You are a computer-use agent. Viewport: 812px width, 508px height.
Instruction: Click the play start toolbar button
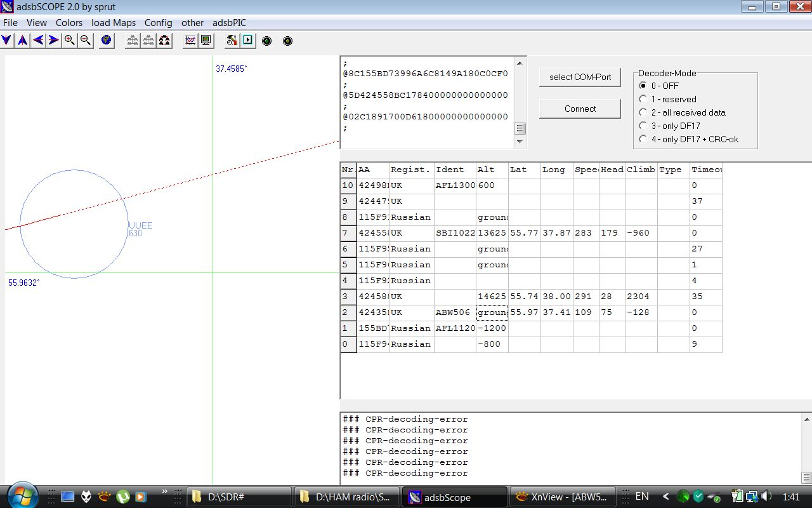click(247, 41)
